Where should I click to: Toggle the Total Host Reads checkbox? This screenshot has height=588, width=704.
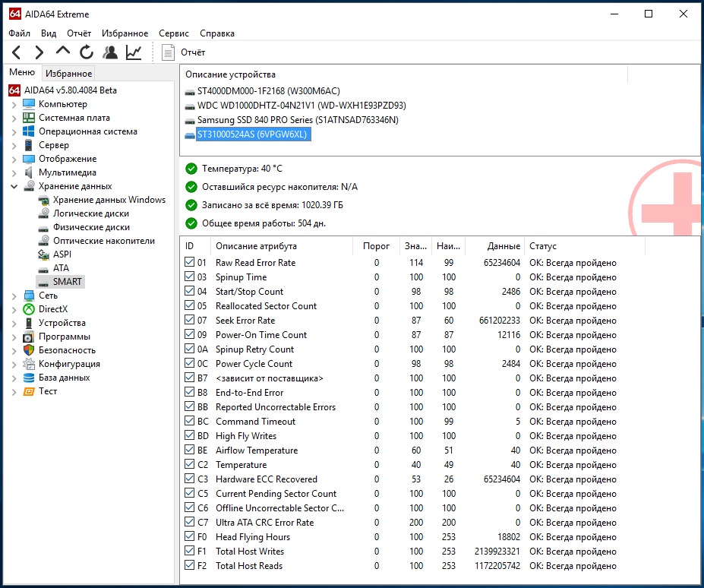pyautogui.click(x=189, y=565)
